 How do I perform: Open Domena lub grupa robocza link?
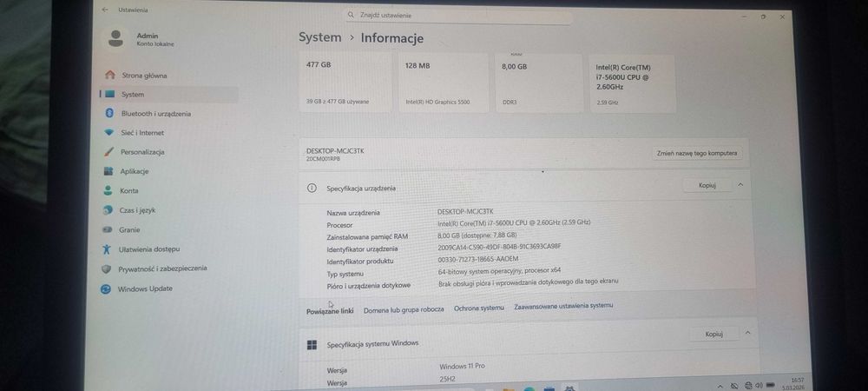(x=404, y=310)
